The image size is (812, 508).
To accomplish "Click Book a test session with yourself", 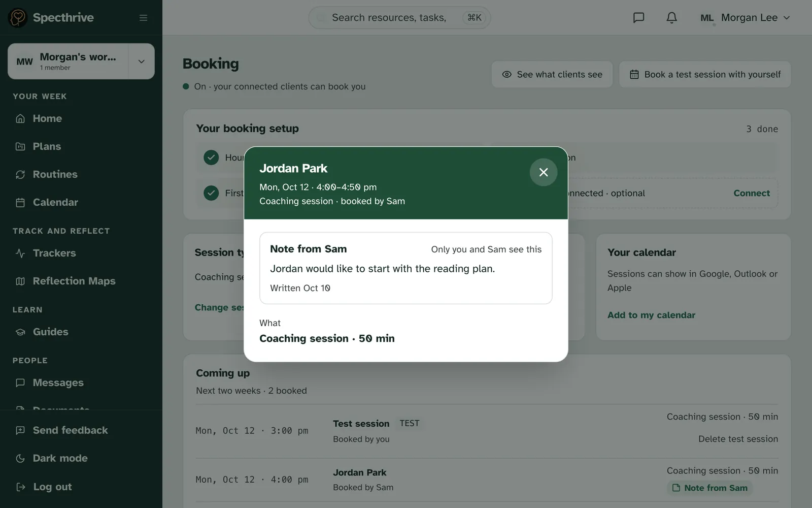I will [705, 74].
